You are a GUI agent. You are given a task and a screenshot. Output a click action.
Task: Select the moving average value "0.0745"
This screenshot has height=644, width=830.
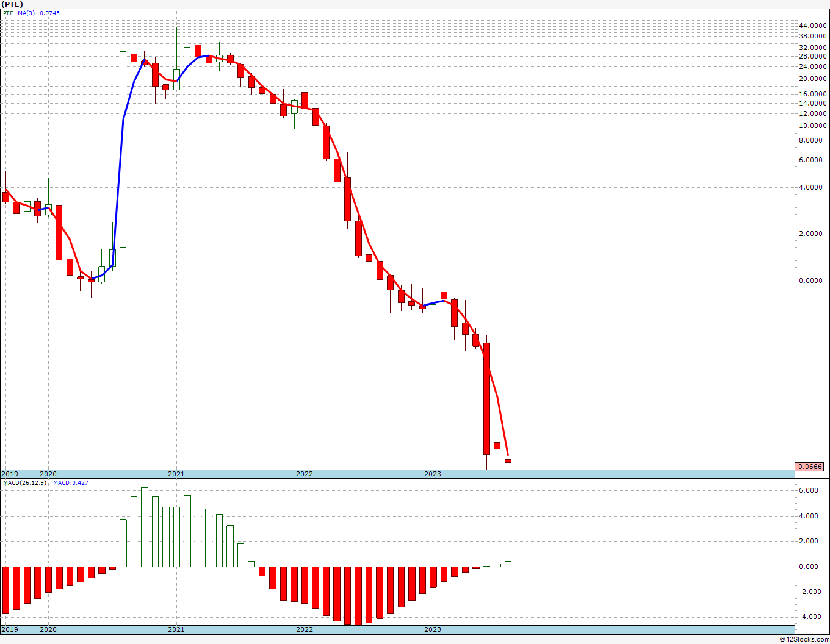point(50,13)
